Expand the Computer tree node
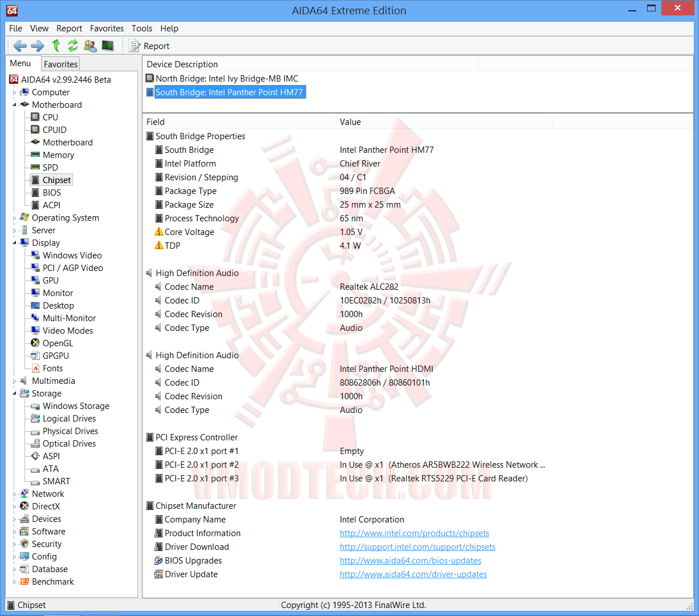This screenshot has height=616, width=699. pos(15,92)
